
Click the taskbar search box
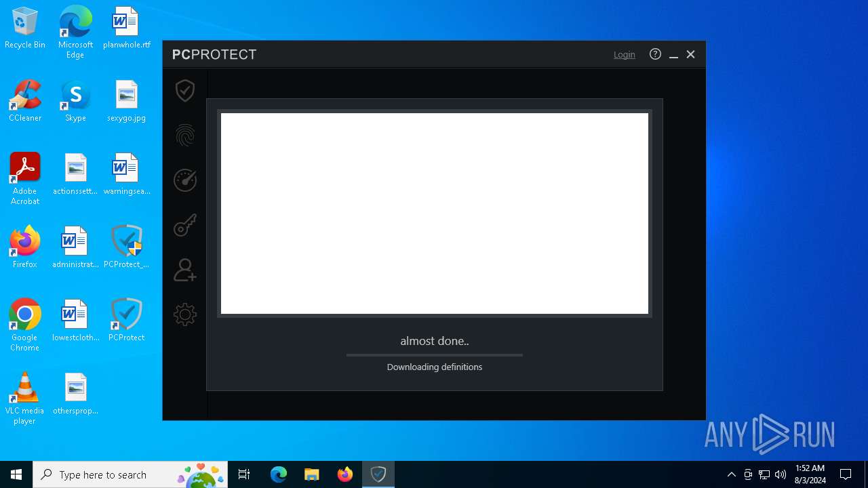(130, 474)
